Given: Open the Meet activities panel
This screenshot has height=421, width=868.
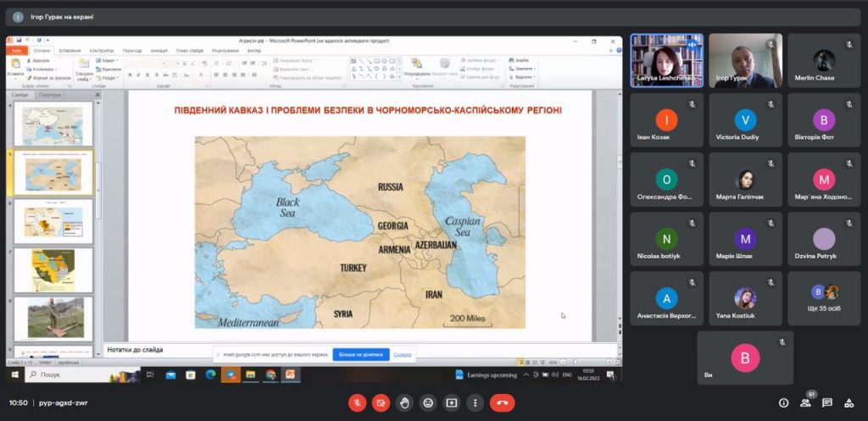Looking at the screenshot, I should click(x=849, y=403).
